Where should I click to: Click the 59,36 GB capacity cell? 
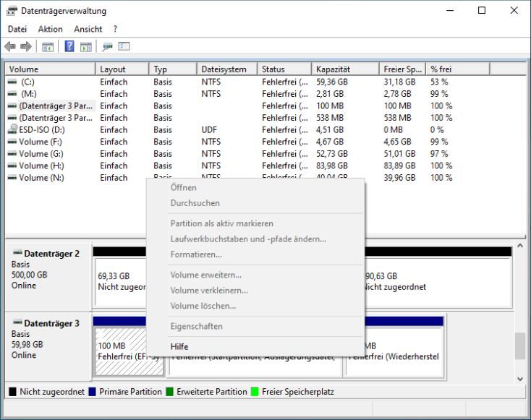click(x=332, y=82)
